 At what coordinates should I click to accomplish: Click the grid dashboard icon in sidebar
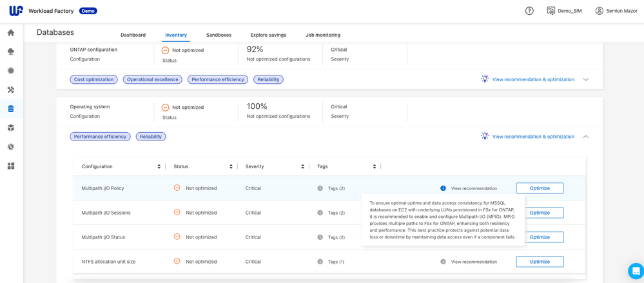pos(11,166)
